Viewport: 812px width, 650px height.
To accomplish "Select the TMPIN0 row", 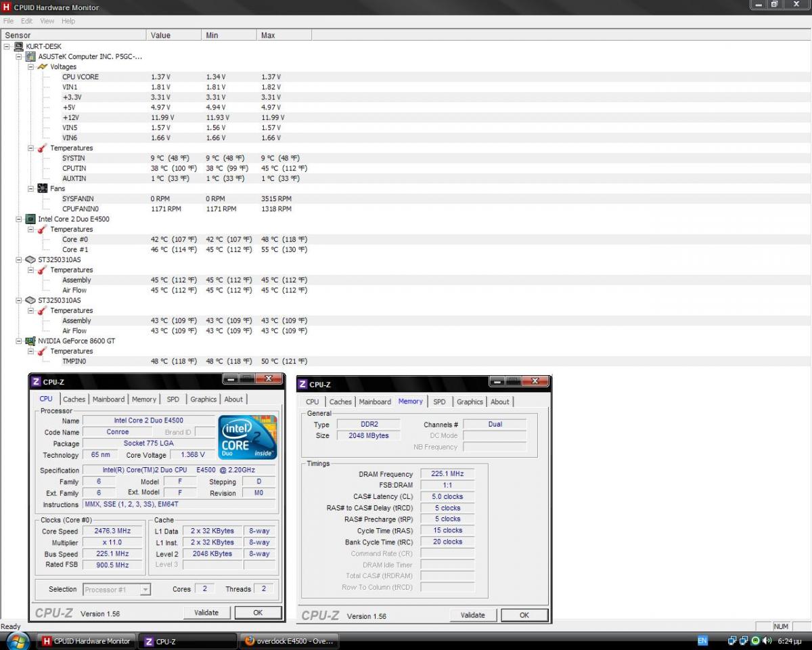I will tap(74, 361).
